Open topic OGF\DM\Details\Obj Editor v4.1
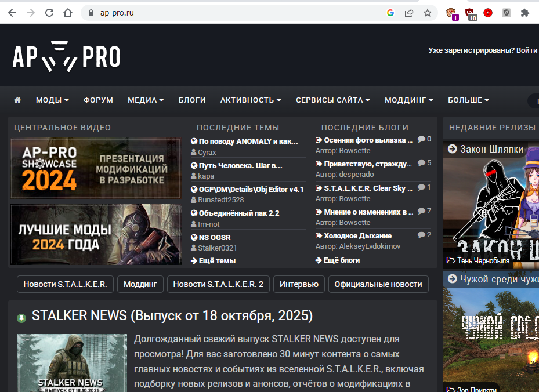 coord(251,189)
